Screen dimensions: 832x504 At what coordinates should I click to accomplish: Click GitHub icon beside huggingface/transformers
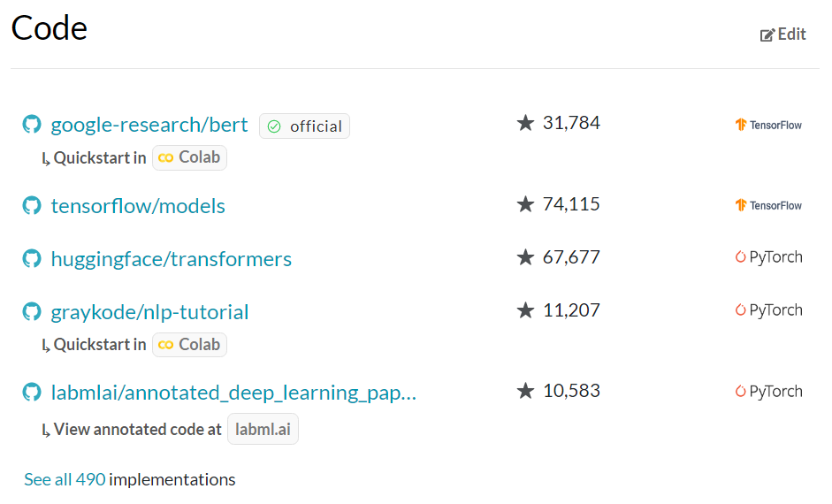point(32,259)
